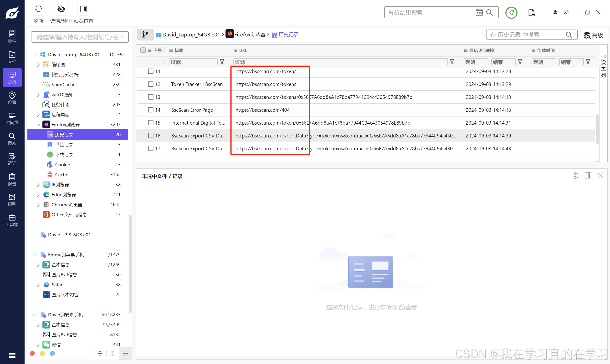Open the Toolbox sidebar section
This screenshot has height=364, width=610.
(12, 220)
